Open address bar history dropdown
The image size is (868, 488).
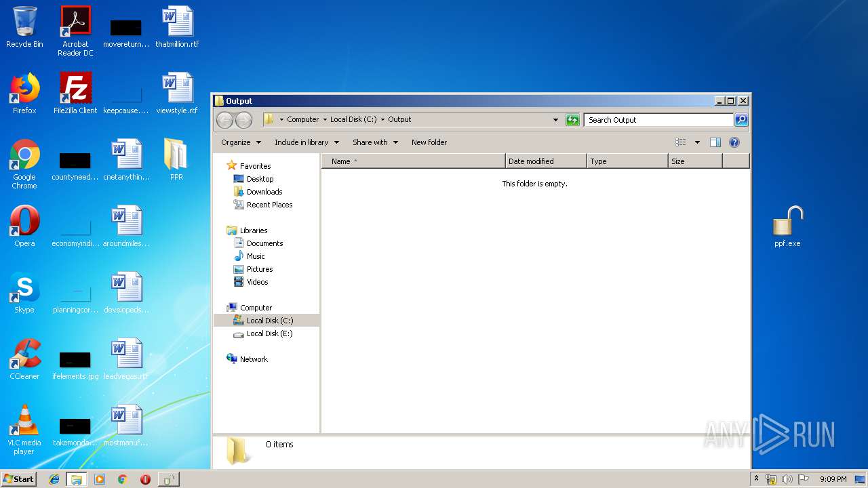[x=556, y=120]
